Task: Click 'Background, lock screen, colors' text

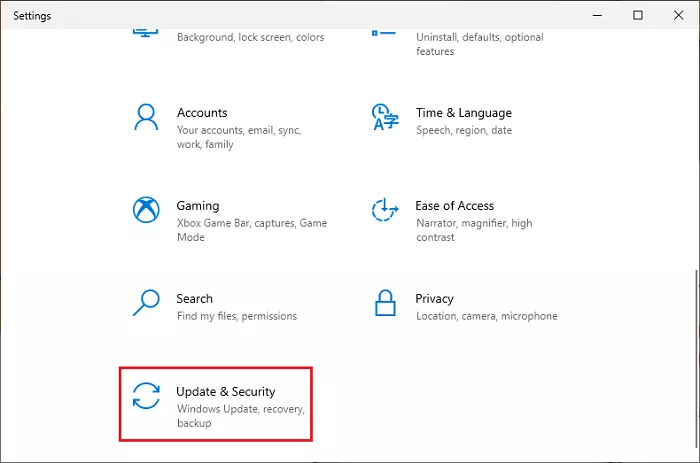Action: pos(250,37)
